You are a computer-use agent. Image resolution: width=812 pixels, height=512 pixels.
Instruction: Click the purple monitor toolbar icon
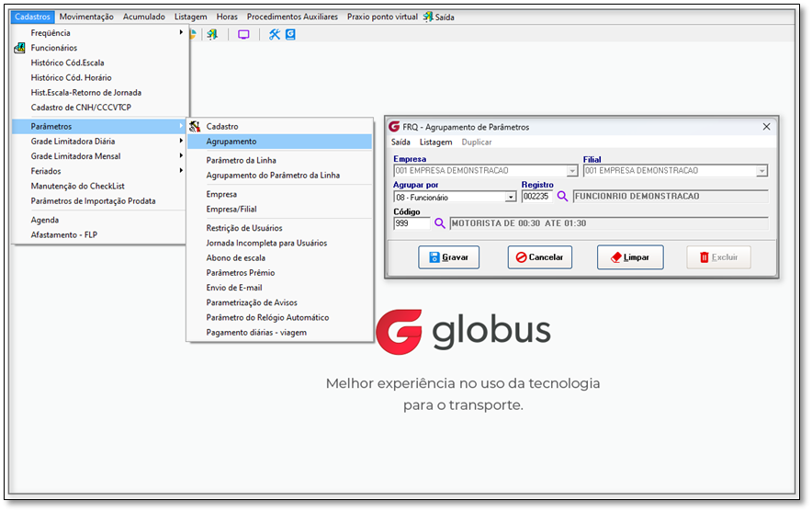pyautogui.click(x=243, y=35)
